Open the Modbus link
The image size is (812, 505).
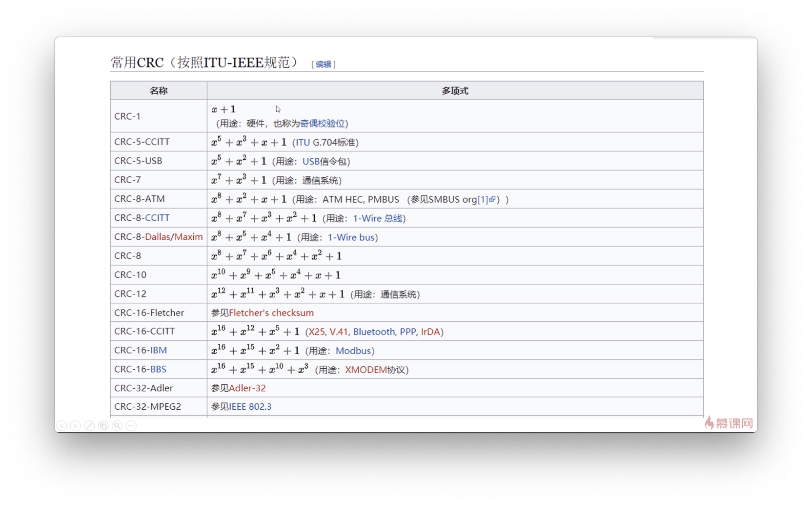coord(354,351)
